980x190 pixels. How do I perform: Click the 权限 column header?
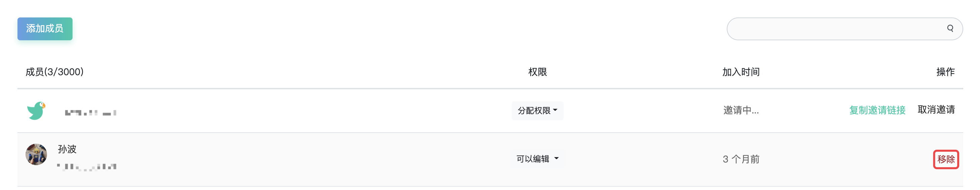[x=537, y=72]
